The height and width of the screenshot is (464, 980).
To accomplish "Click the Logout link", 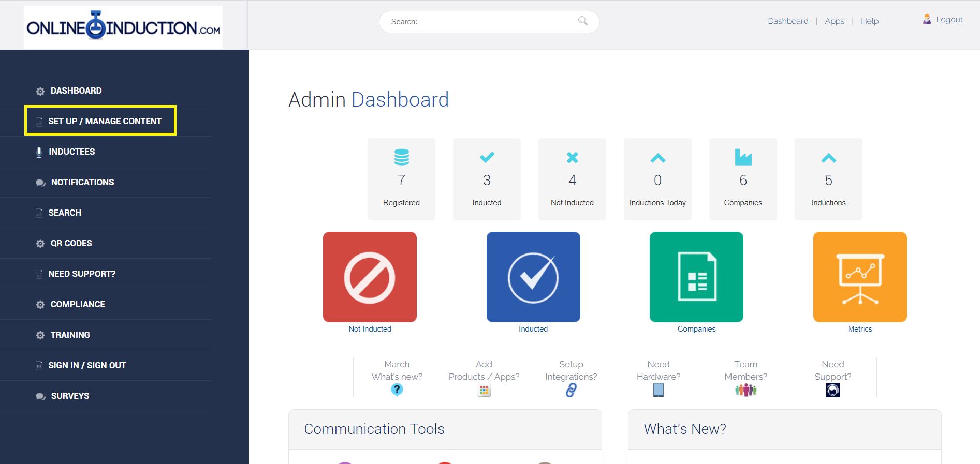I will pos(949,20).
